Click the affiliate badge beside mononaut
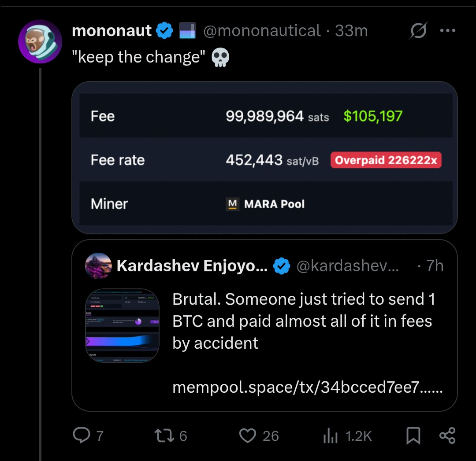476x461 pixels. (x=187, y=31)
